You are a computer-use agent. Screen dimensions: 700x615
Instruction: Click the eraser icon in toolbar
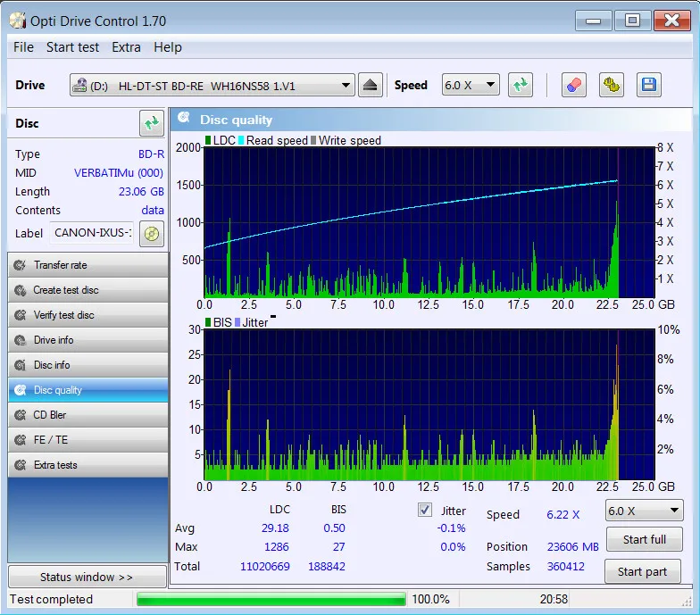pos(573,86)
